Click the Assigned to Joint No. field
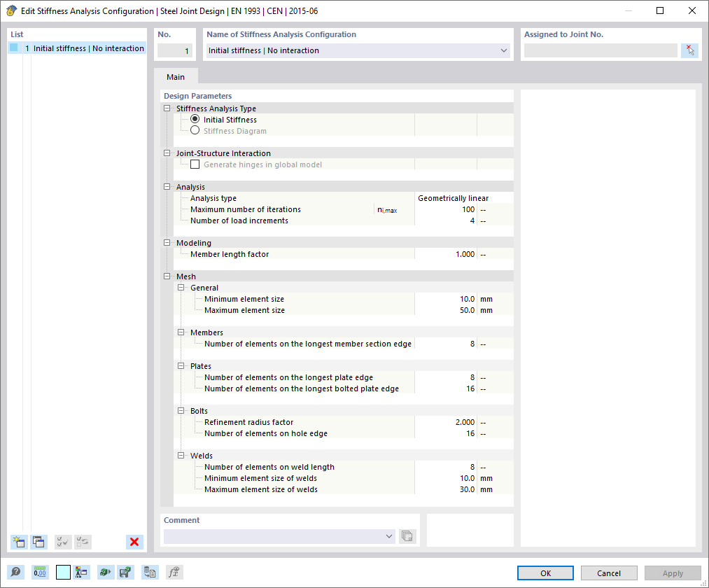 coord(601,50)
